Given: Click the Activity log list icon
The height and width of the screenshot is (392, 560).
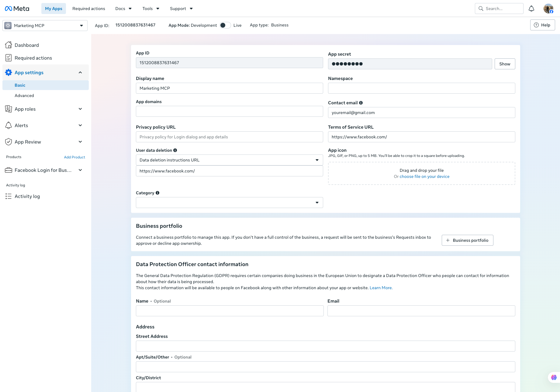Looking at the screenshot, I should coord(9,196).
